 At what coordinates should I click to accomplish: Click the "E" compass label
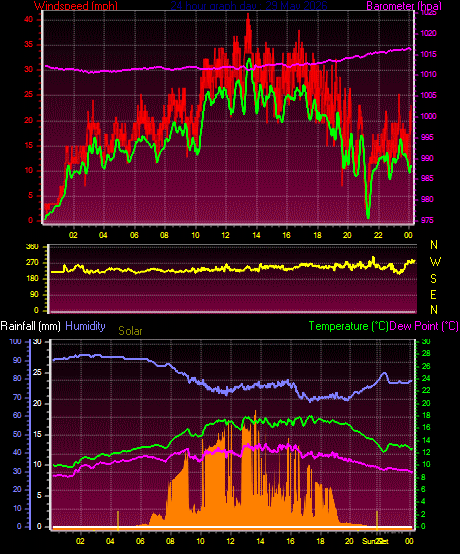pyautogui.click(x=434, y=295)
